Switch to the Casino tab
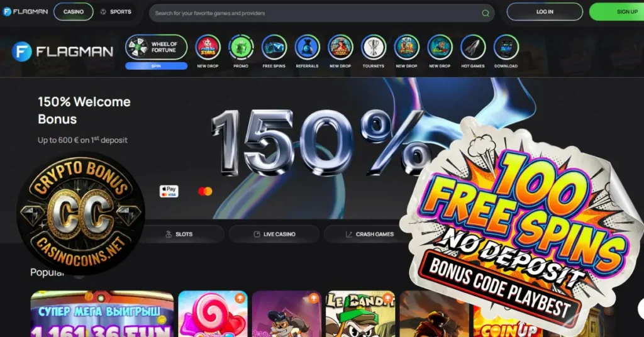This screenshot has width=644, height=337. pyautogui.click(x=74, y=12)
